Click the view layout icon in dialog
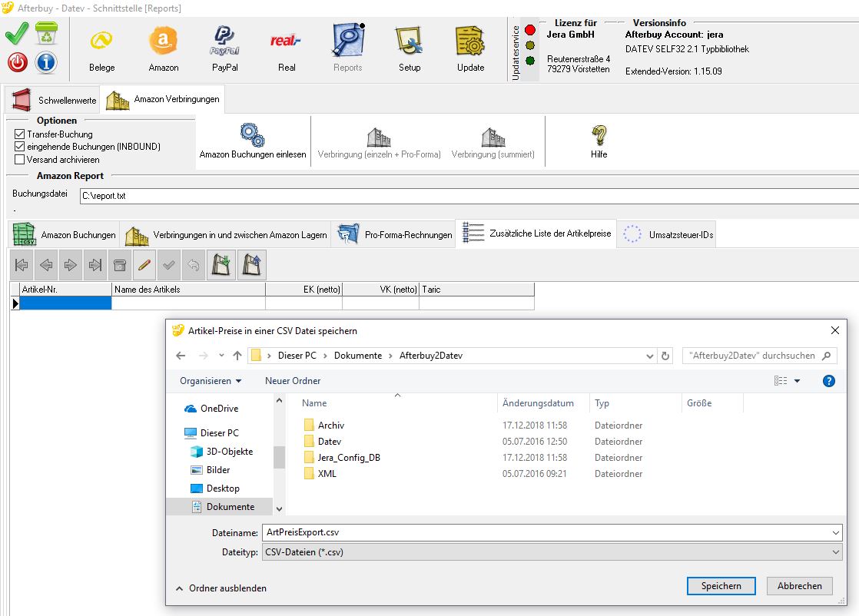The width and height of the screenshot is (859, 616). [781, 381]
